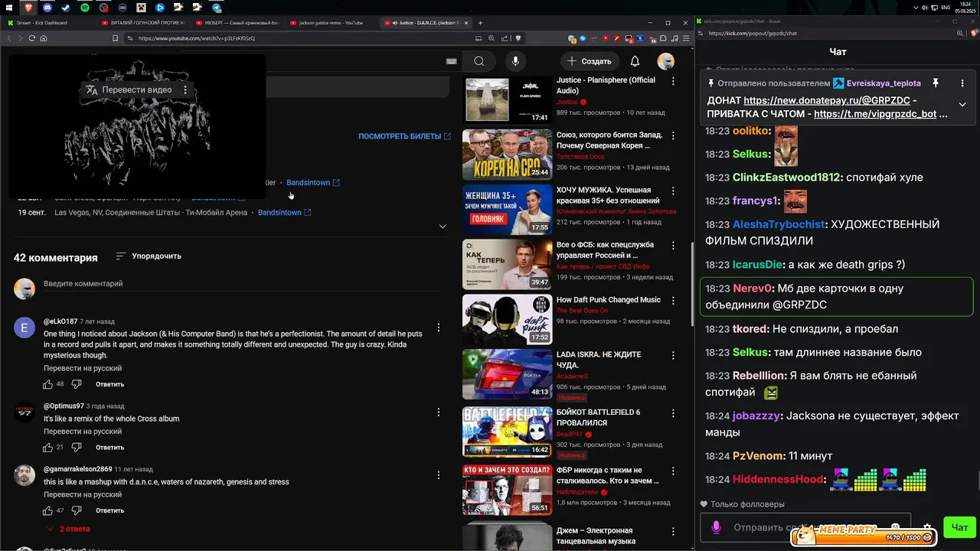
Task: Click Перевести видео on the mini player
Action: 129,90
